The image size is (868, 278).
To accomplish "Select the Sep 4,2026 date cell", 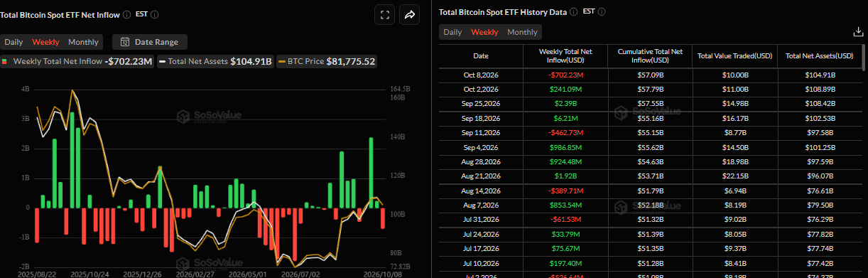I will [481, 147].
